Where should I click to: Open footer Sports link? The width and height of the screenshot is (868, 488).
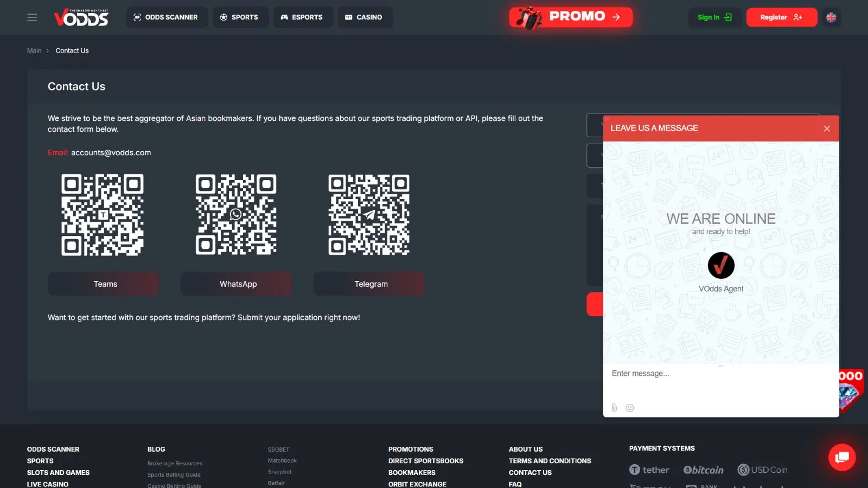pos(40,461)
